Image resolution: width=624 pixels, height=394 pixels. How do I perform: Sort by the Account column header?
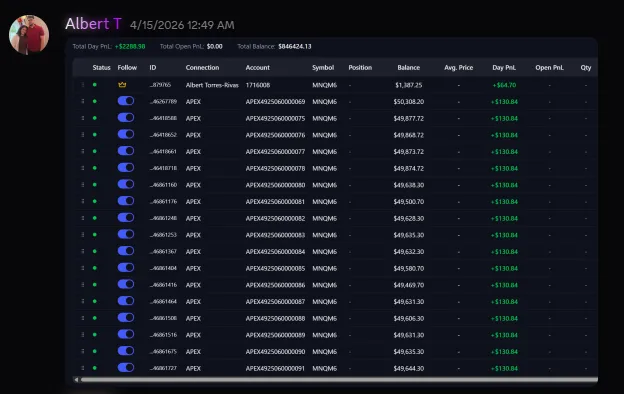point(257,68)
